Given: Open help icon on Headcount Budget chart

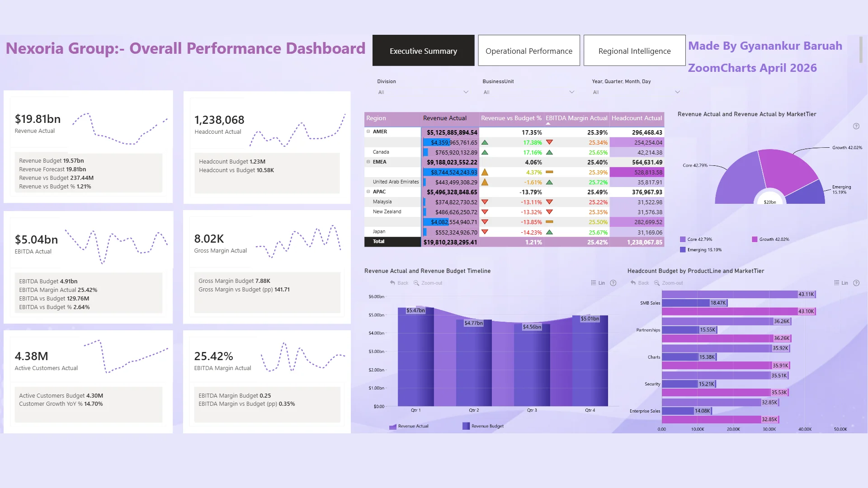Looking at the screenshot, I should (x=856, y=283).
